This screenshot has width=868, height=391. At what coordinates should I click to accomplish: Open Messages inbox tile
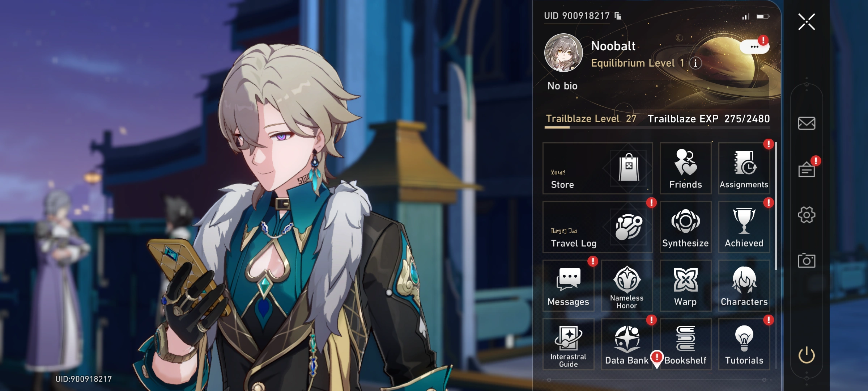pyautogui.click(x=568, y=286)
